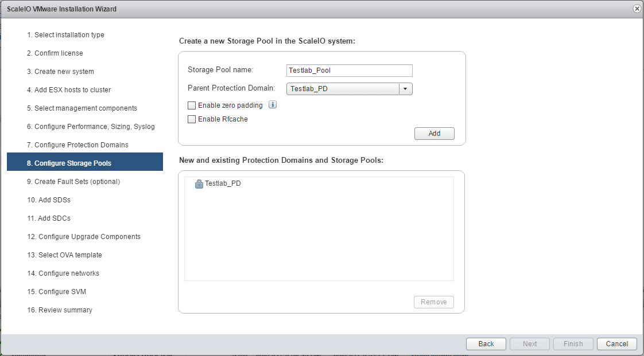The width and height of the screenshot is (644, 356).
Task: Open step 9 Create Fault Sets
Action: pyautogui.click(x=73, y=182)
